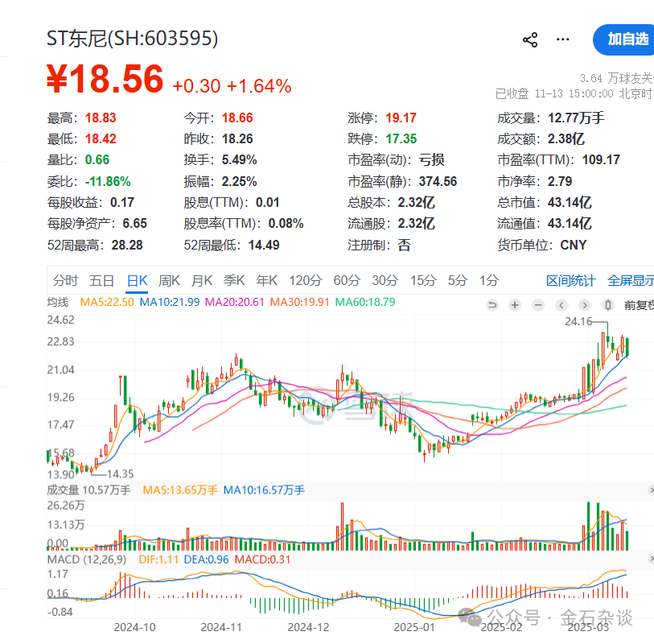This screenshot has width=654, height=644.
Task: Move chart right with the right-arrow icon
Action: [x=585, y=305]
